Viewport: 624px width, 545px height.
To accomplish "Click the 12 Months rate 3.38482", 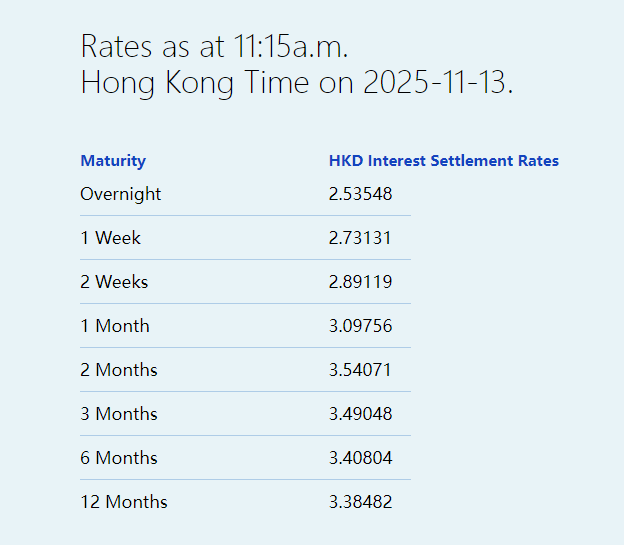I will tap(360, 502).
